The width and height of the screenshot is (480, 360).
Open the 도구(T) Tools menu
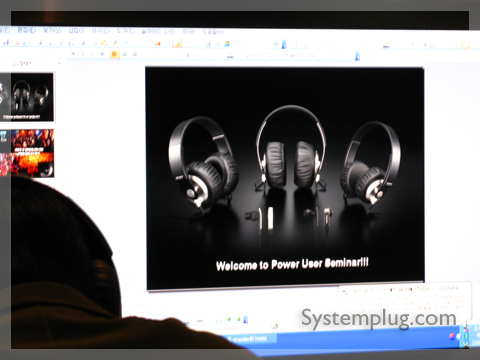(125, 31)
